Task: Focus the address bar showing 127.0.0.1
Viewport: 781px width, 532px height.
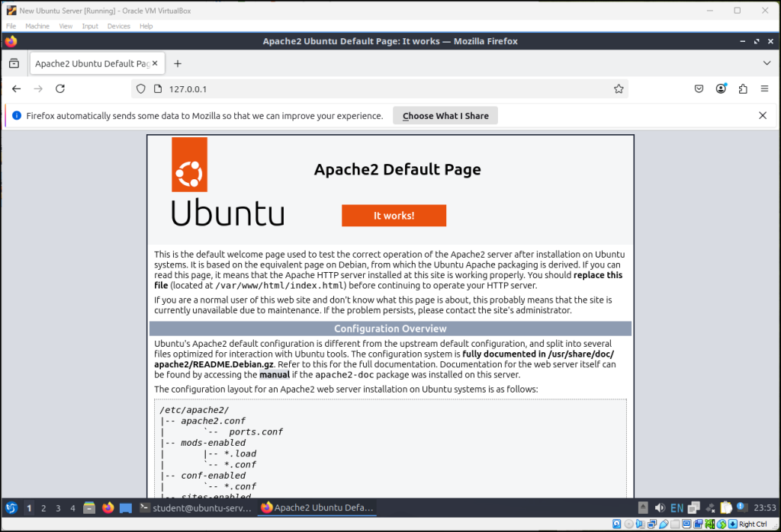Action: point(378,88)
